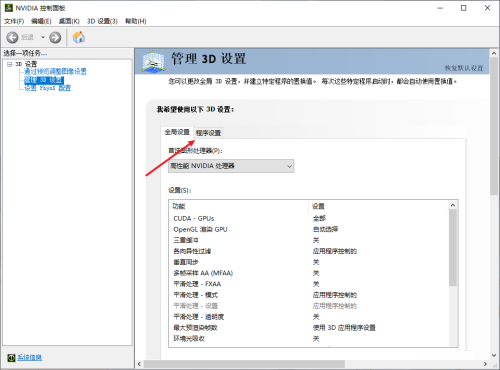
Task: Select the 全局设置 tab
Action: click(177, 132)
